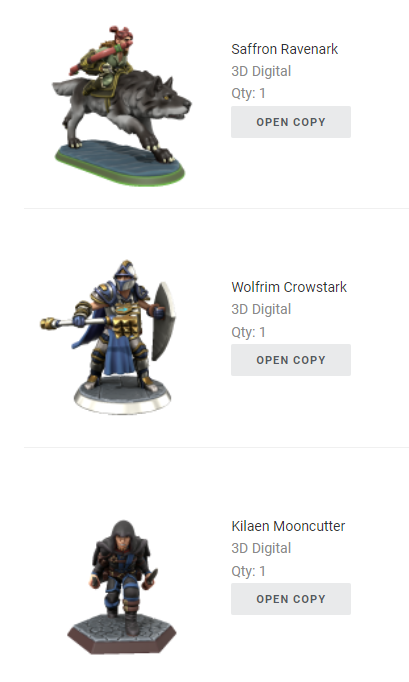The image size is (409, 682).
Task: Open copy of Saffron Ravenark
Action: 291,122
